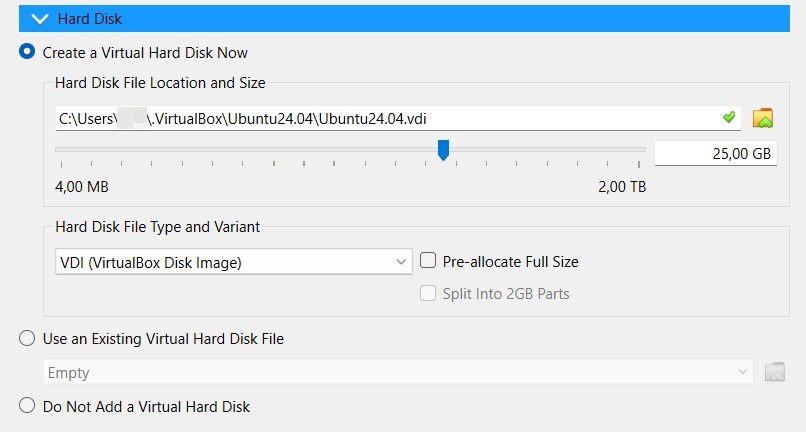Enable the Pre-allocate Full Size checkbox

pos(428,261)
